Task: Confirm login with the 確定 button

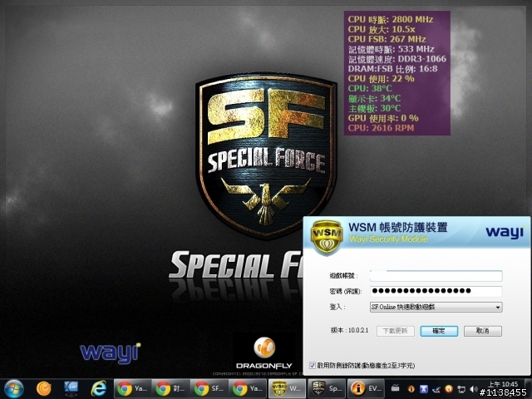Action: 439,331
